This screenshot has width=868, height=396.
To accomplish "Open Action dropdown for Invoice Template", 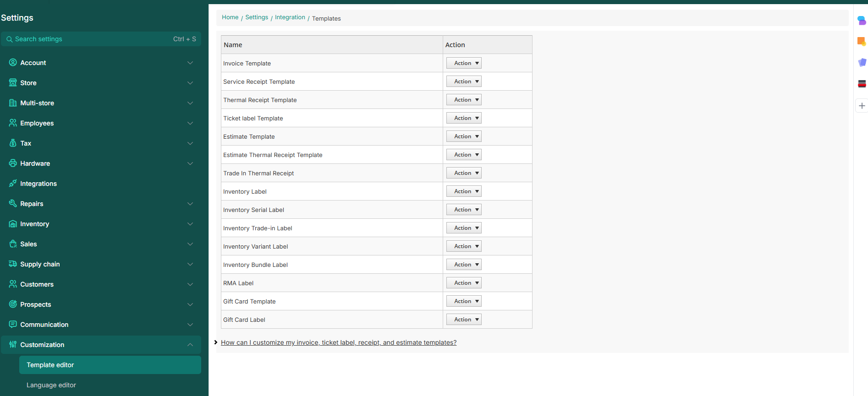I will [x=464, y=63].
